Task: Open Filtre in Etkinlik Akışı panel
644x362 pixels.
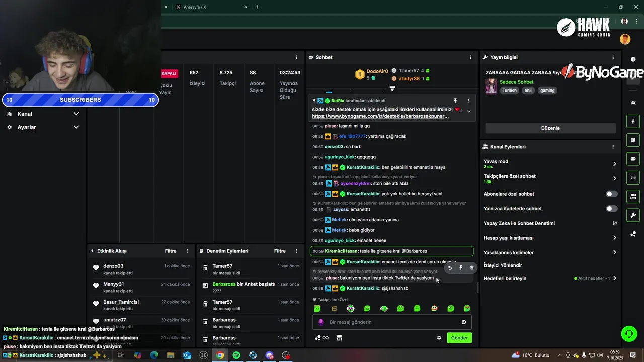Action: tap(171, 251)
